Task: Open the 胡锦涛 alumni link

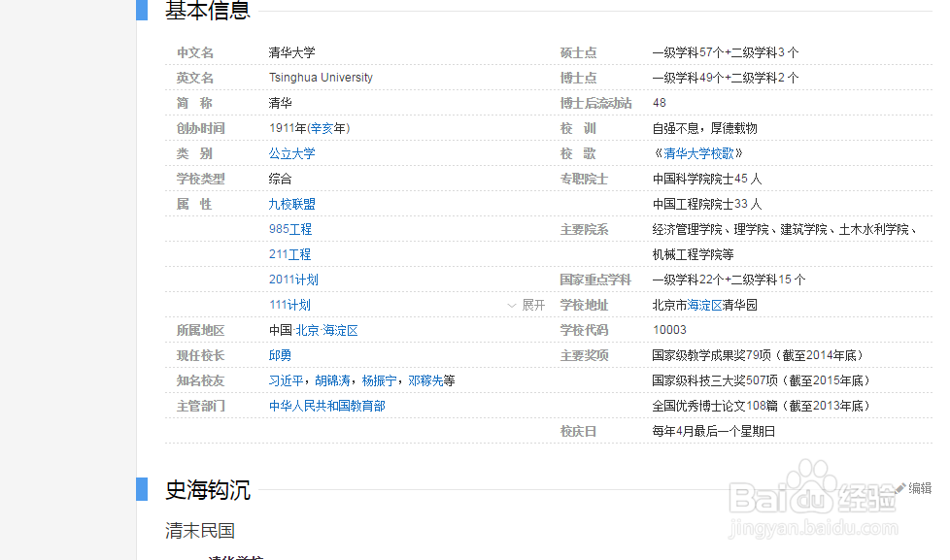Action: 332,380
